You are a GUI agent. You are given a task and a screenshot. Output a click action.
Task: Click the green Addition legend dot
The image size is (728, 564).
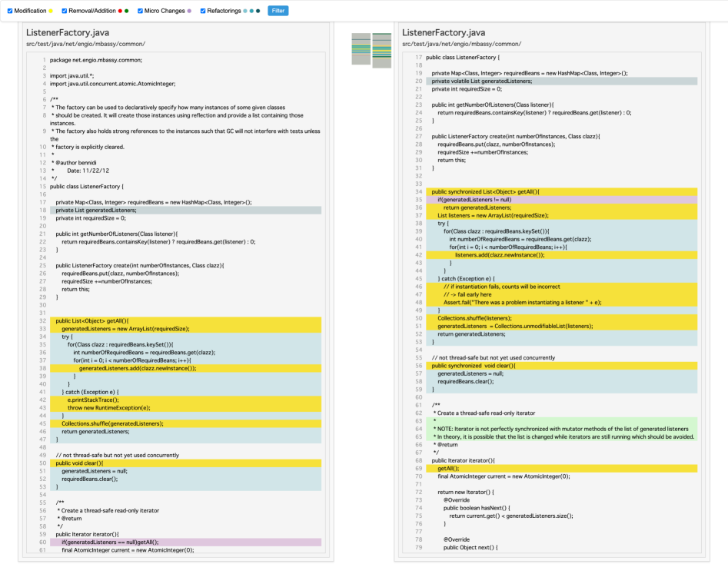(127, 11)
